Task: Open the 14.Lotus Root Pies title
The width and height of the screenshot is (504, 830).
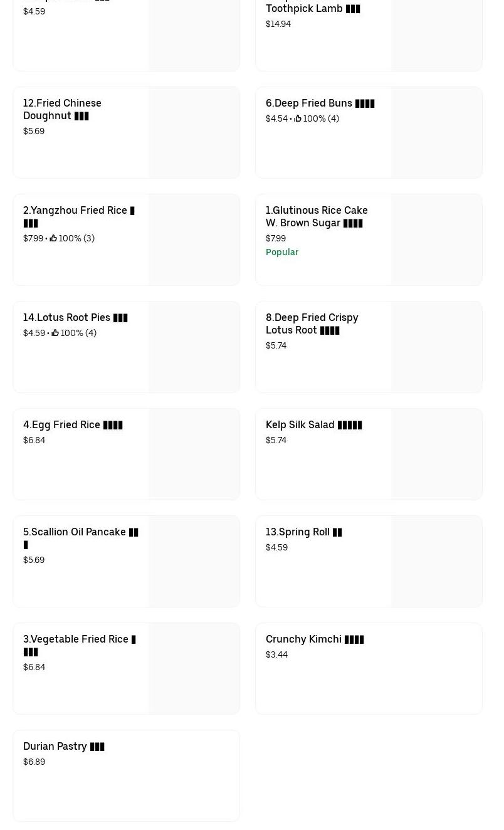Action: pyautogui.click(x=75, y=318)
